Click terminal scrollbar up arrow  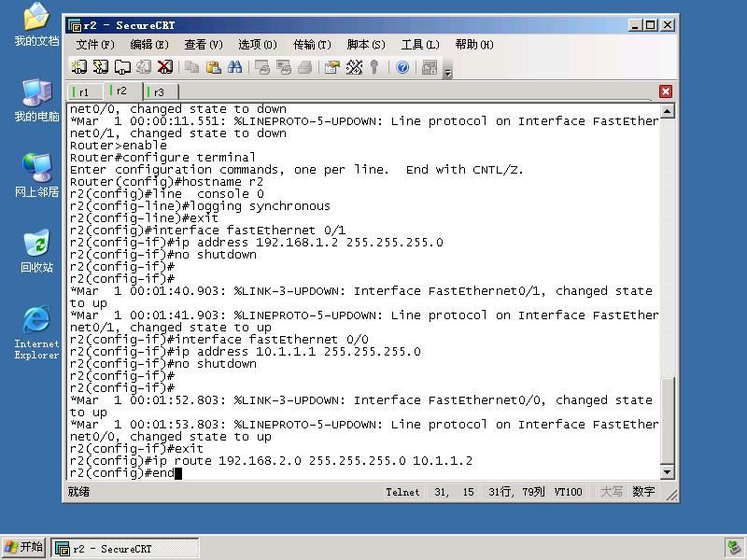tap(667, 111)
